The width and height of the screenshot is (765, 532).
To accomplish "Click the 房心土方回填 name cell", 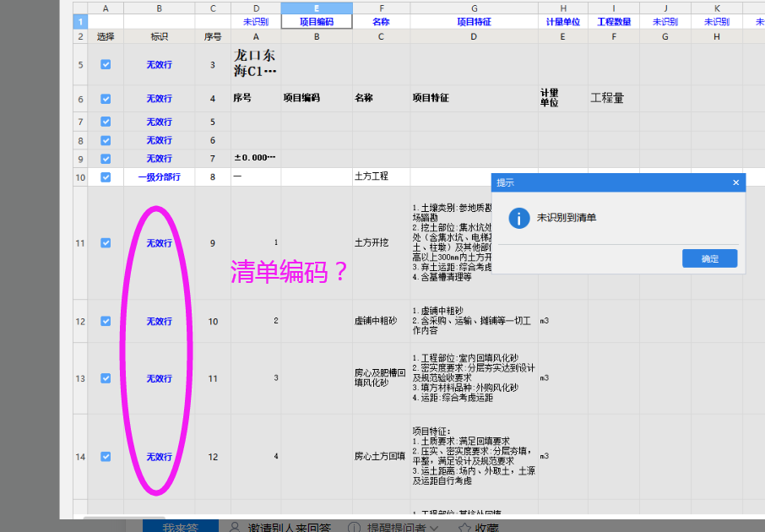I will [x=381, y=457].
